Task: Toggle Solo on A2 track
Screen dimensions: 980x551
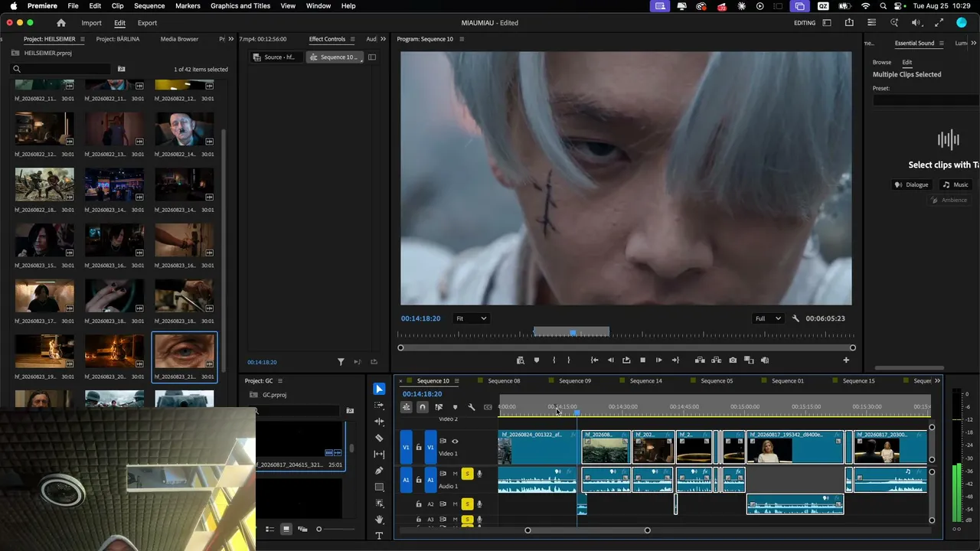Action: point(467,504)
